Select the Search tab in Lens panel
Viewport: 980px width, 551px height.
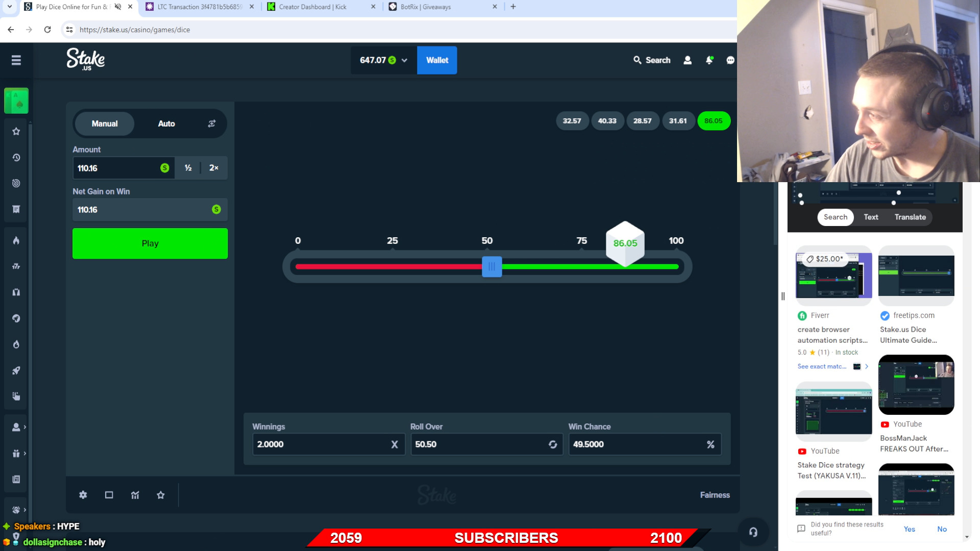[x=836, y=217]
